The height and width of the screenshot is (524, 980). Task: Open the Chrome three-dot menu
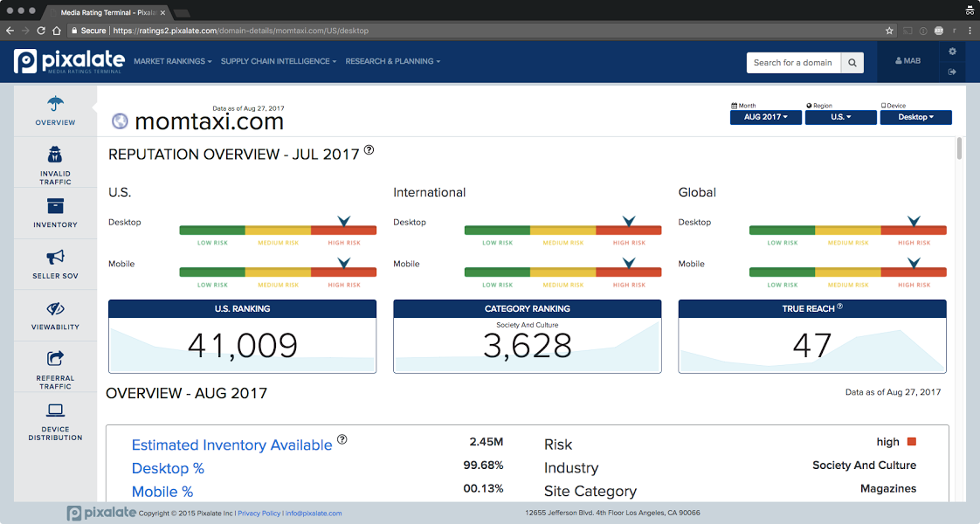[x=970, y=31]
